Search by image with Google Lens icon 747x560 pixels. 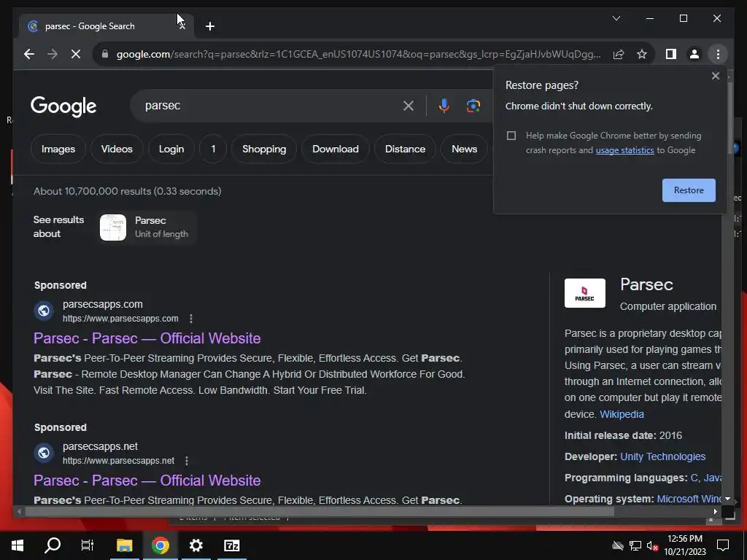[x=473, y=106]
